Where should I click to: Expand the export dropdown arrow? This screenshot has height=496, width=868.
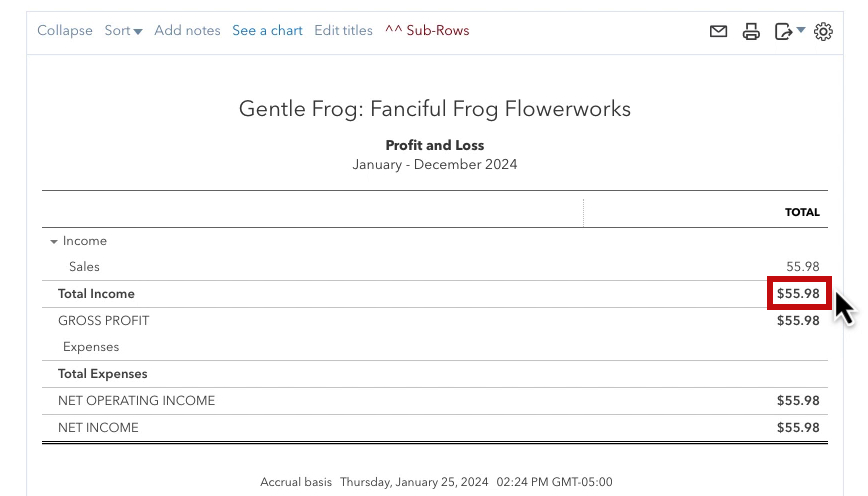pos(800,30)
